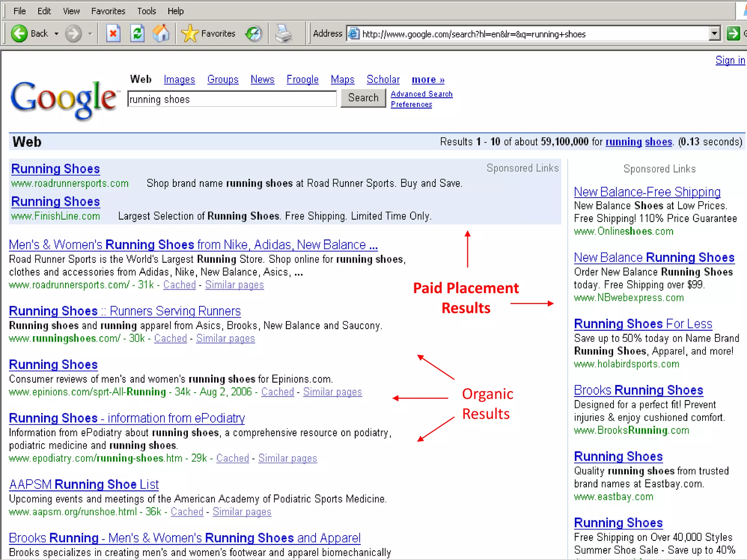This screenshot has height=560, width=747.
Task: Click the 'shoes' link in the results bar
Action: (658, 142)
